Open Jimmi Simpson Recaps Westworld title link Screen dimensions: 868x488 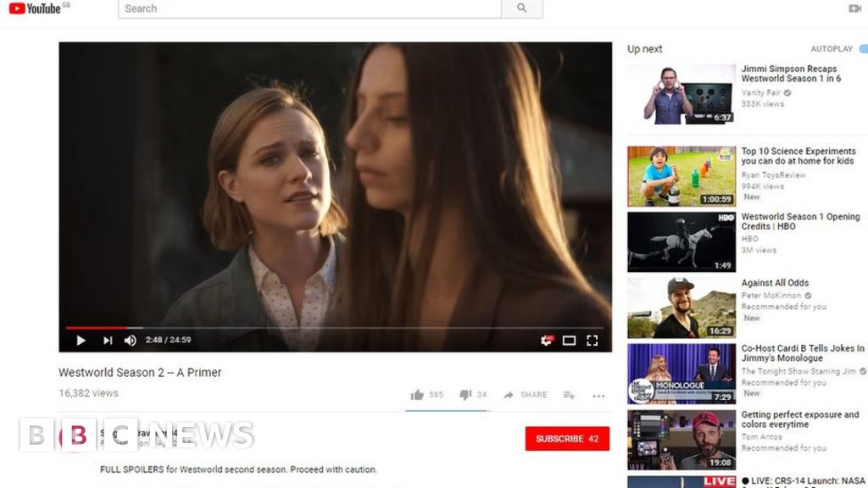pyautogui.click(x=791, y=74)
